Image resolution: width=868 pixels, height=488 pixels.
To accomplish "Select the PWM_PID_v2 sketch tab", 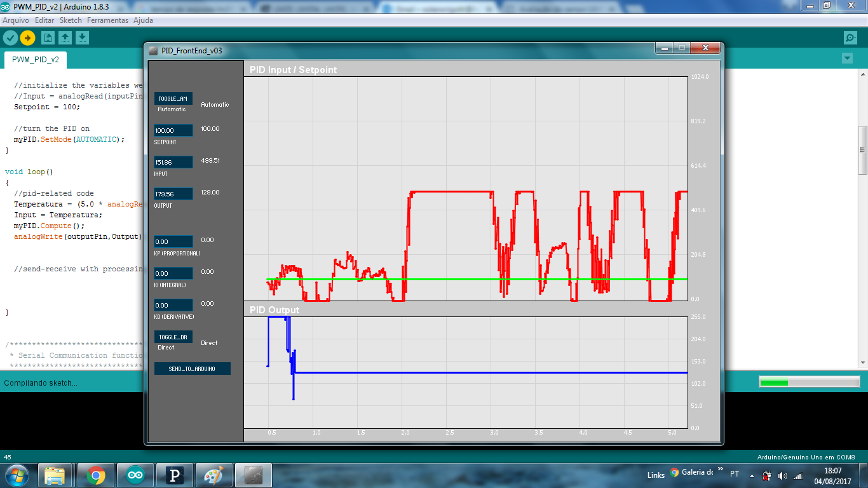I will (x=36, y=60).
